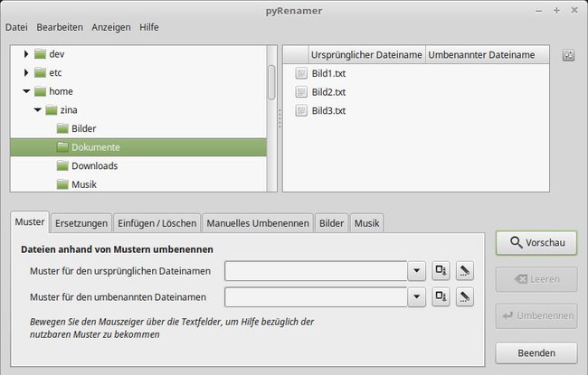
Task: Click save-pattern icon for renamed filename pattern
Action: pyautogui.click(x=441, y=296)
